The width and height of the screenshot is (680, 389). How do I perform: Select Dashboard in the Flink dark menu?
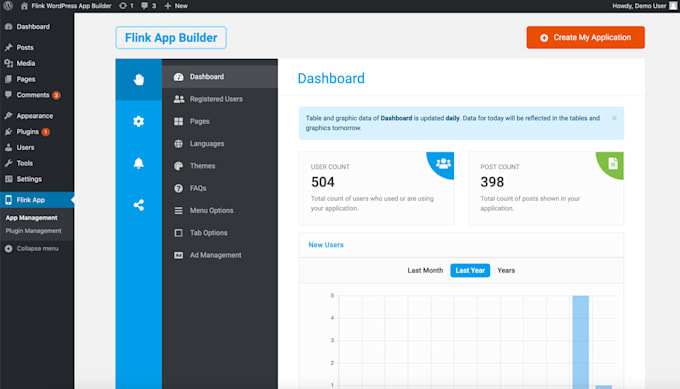click(x=220, y=77)
